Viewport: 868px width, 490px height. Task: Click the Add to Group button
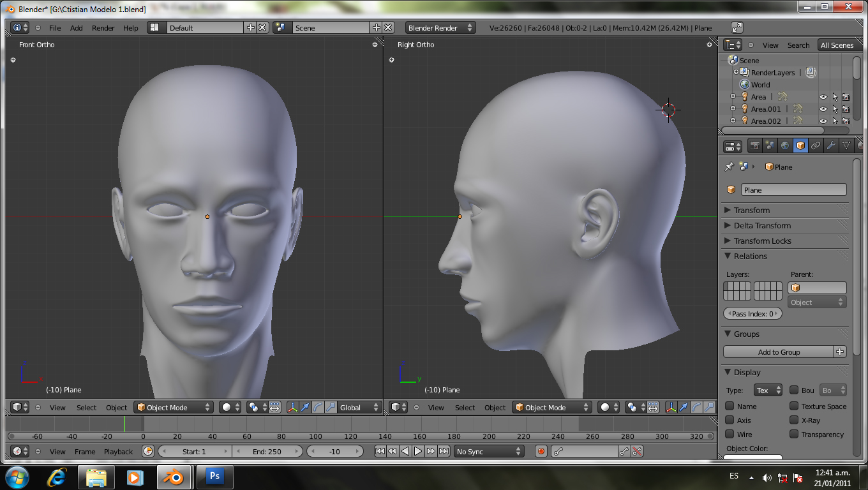pyautogui.click(x=779, y=352)
